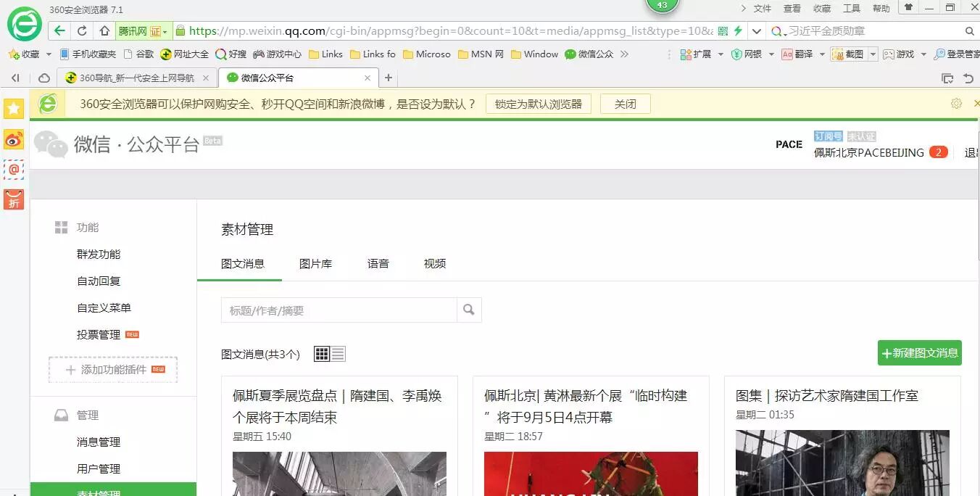Select the 视频 tab

pos(435,264)
